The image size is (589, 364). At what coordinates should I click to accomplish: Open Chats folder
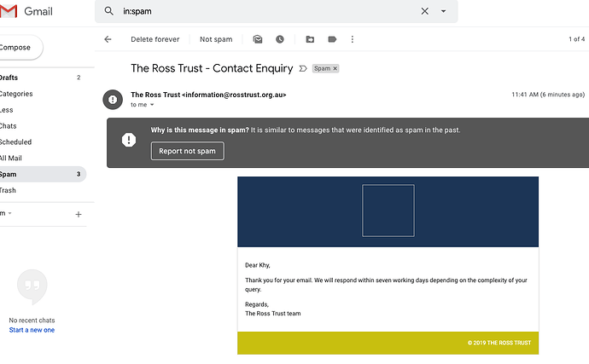click(x=9, y=126)
